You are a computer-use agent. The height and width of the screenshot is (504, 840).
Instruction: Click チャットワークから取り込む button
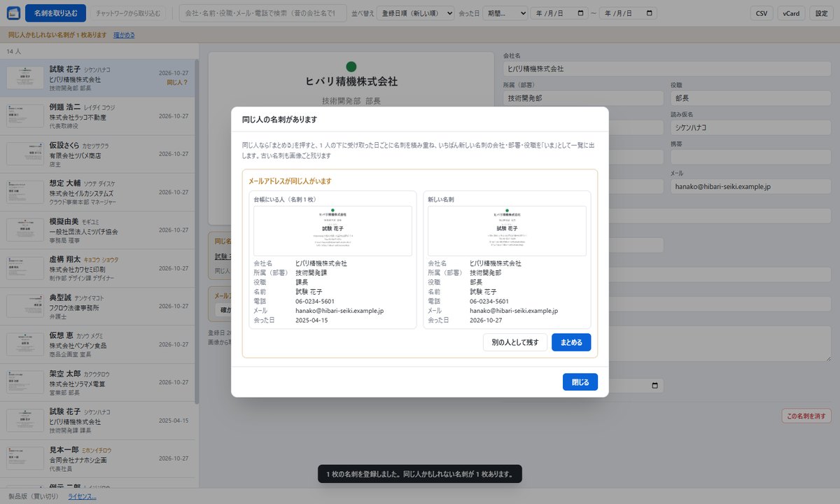(128, 13)
